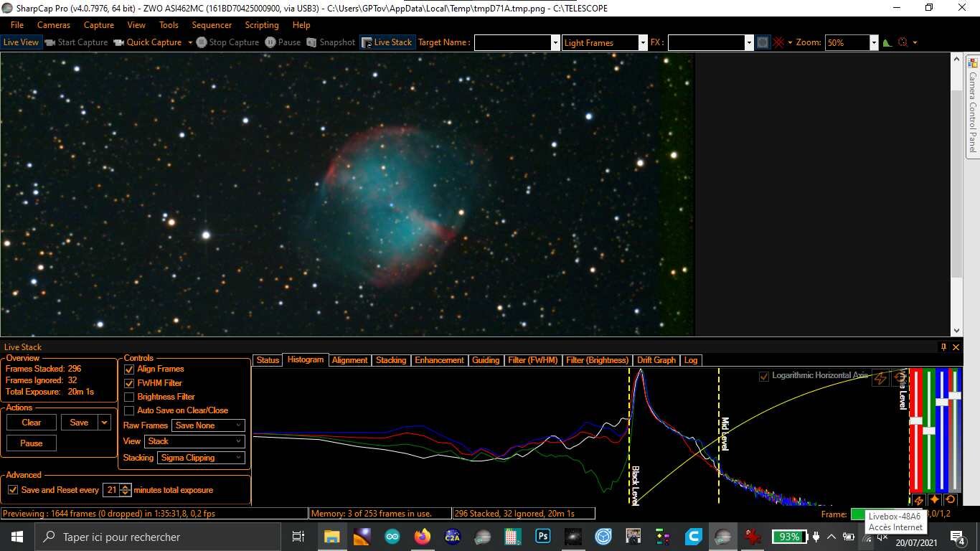This screenshot has height=551, width=980.
Task: Switch to the Stacking tab
Action: [x=391, y=360]
